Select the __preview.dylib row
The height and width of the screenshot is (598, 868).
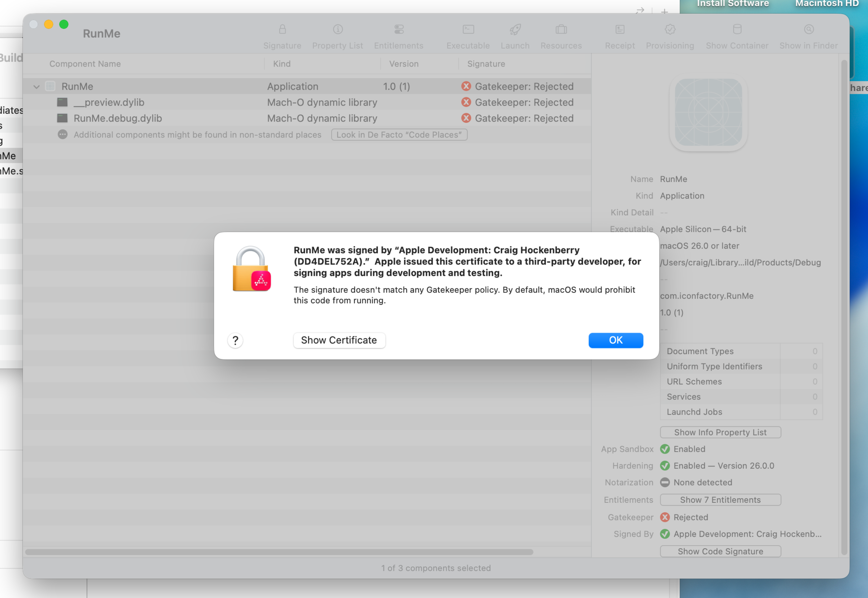(307, 102)
